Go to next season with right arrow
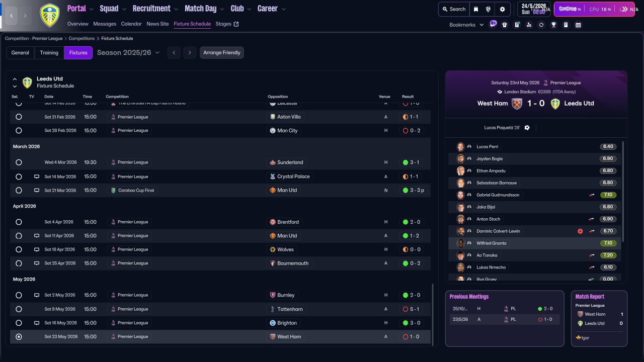The image size is (644, 362). [189, 53]
